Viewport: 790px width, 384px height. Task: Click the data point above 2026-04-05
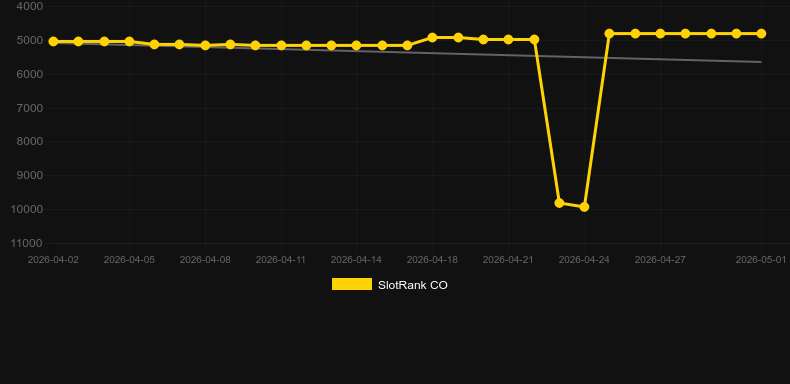click(x=129, y=41)
